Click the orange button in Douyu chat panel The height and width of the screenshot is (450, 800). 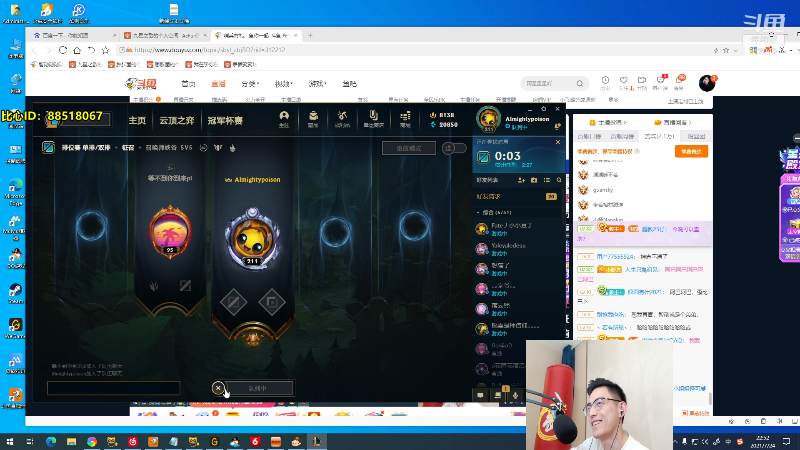tap(691, 152)
